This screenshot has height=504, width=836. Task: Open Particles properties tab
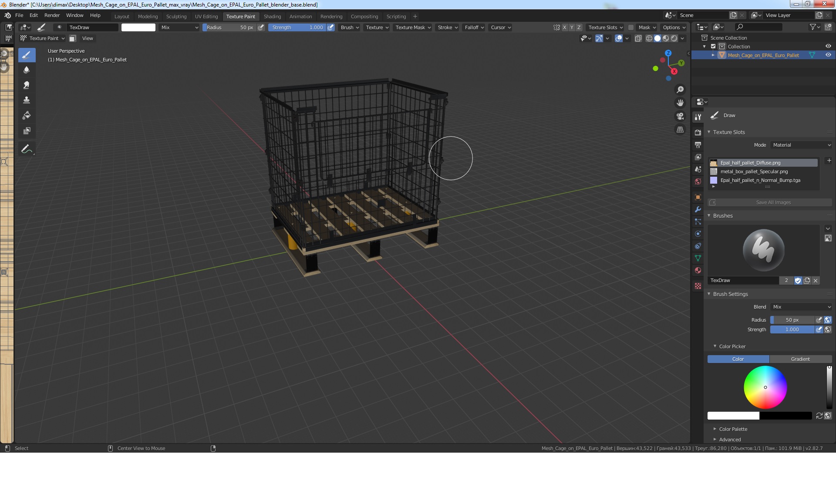click(698, 222)
